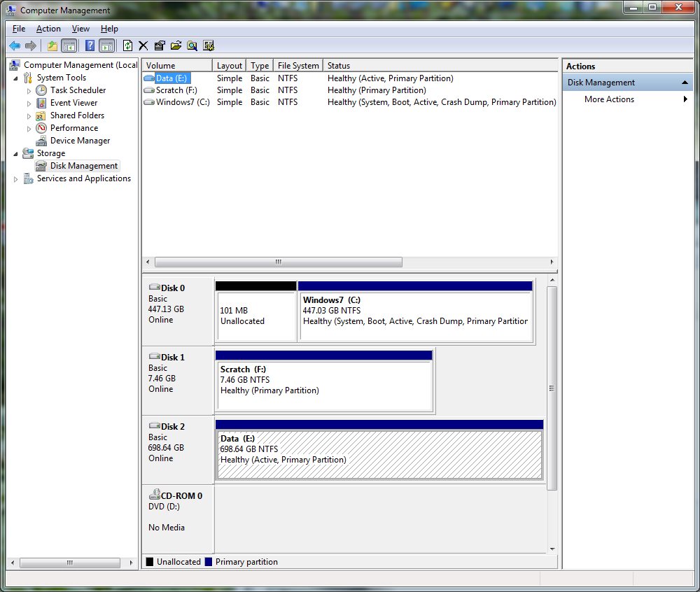Screen dimensions: 700x592
Task: Sort by the Layout column header
Action: click(229, 66)
